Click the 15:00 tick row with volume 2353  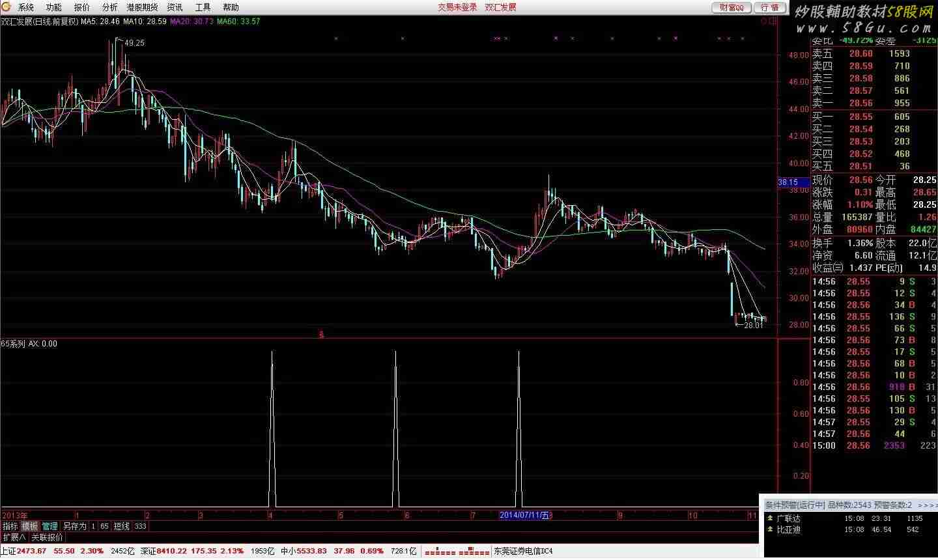point(874,445)
